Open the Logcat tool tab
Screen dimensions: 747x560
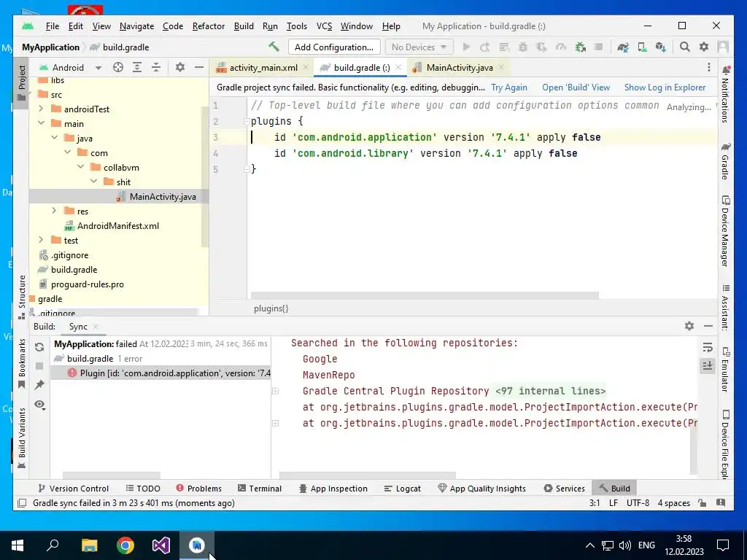[x=403, y=488]
